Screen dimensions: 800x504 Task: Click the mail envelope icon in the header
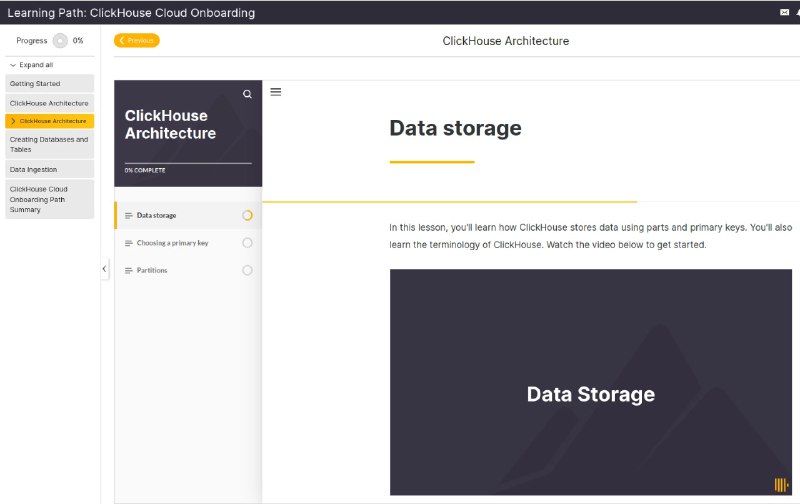click(x=784, y=12)
